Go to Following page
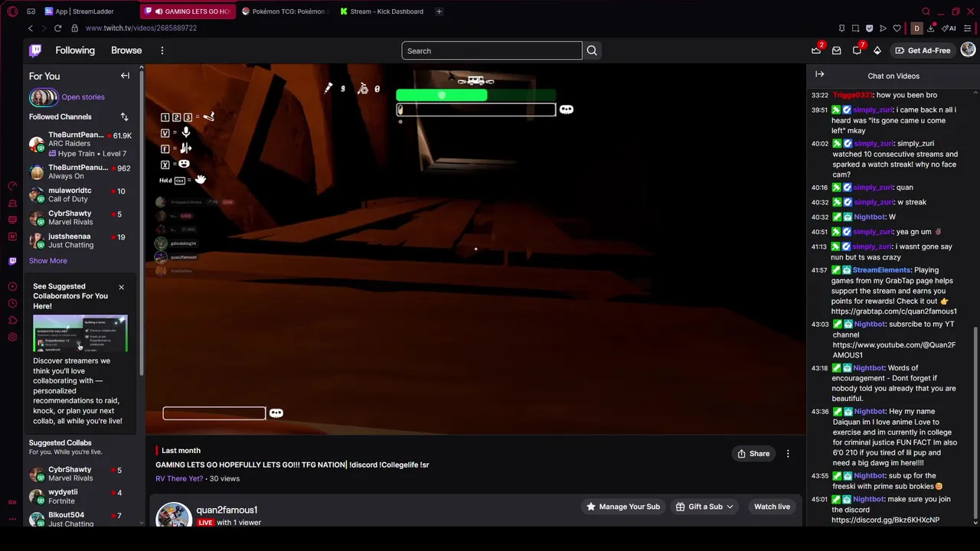 [75, 51]
